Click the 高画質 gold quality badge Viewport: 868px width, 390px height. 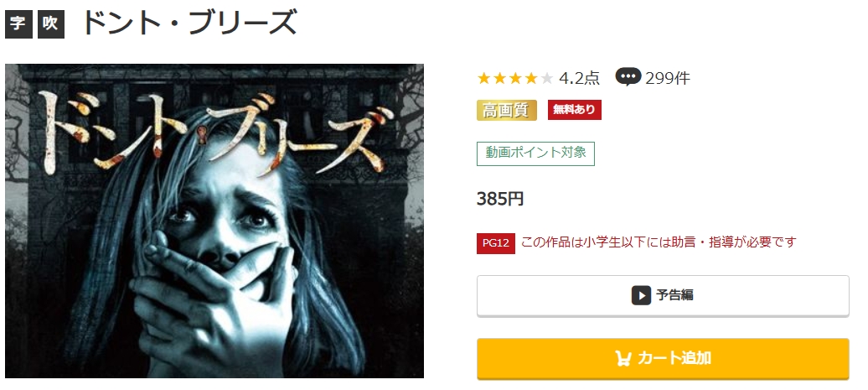tap(507, 110)
